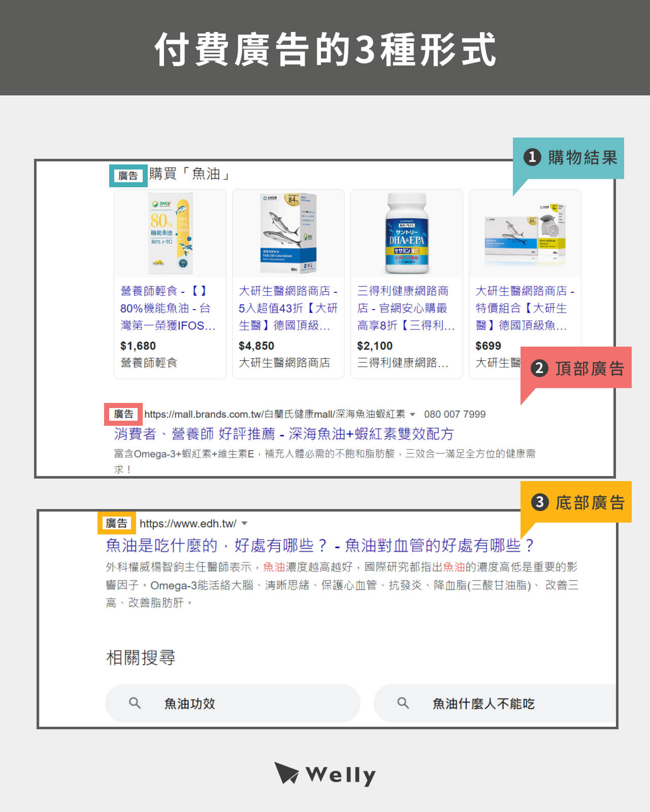Screen dimensions: 650x812
Task: Click the 廣告 label beside edh.tw URL
Action: 116,523
